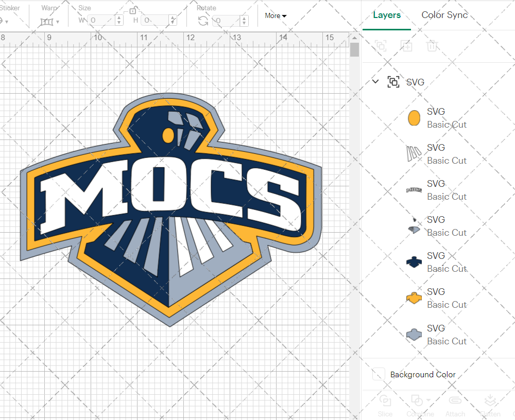Screen dimensions: 515x420
Task: Click the yellow oval layer thumbnail
Action: pyautogui.click(x=414, y=118)
